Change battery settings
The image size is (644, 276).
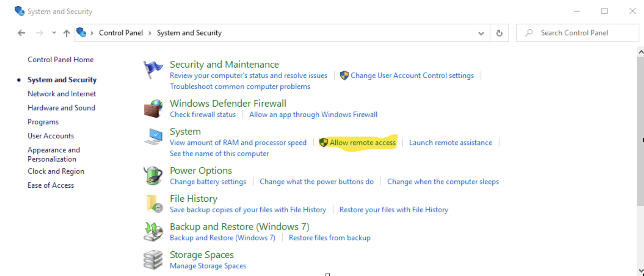[x=208, y=182]
